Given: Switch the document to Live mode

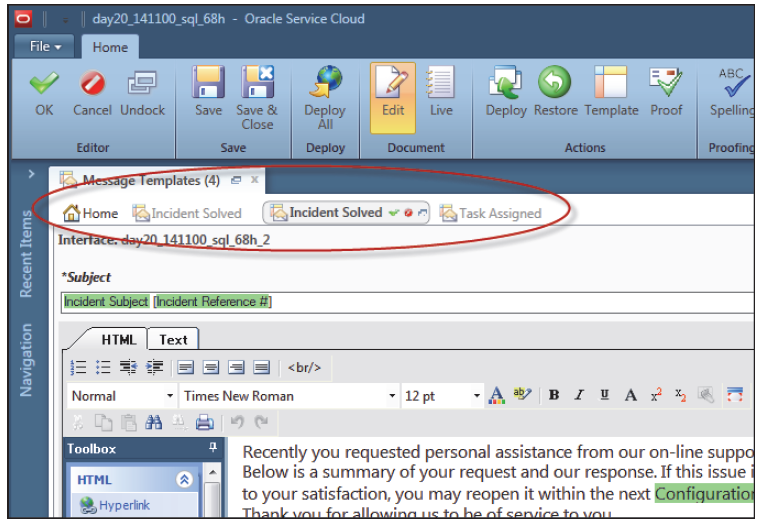Looking at the screenshot, I should 441,82.
